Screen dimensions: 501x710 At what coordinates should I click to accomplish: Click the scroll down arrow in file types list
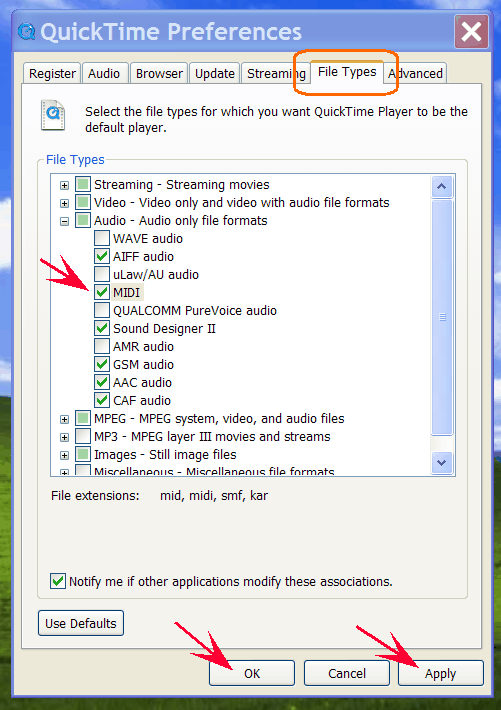coord(442,462)
